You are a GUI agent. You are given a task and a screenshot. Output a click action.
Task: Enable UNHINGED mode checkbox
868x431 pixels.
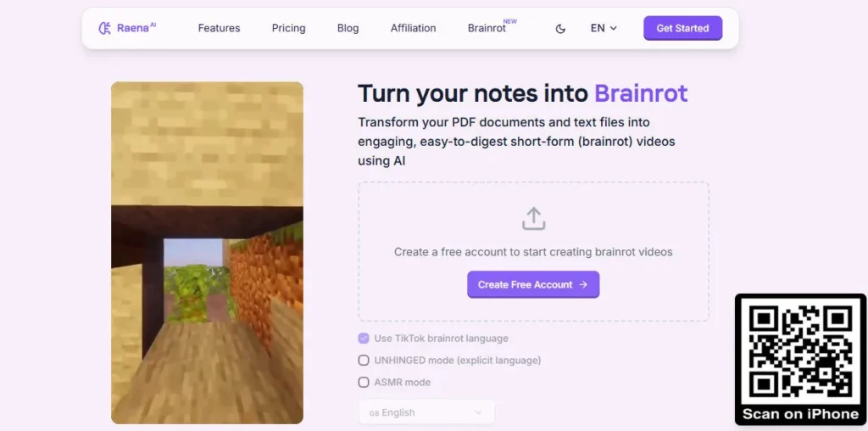coord(364,361)
